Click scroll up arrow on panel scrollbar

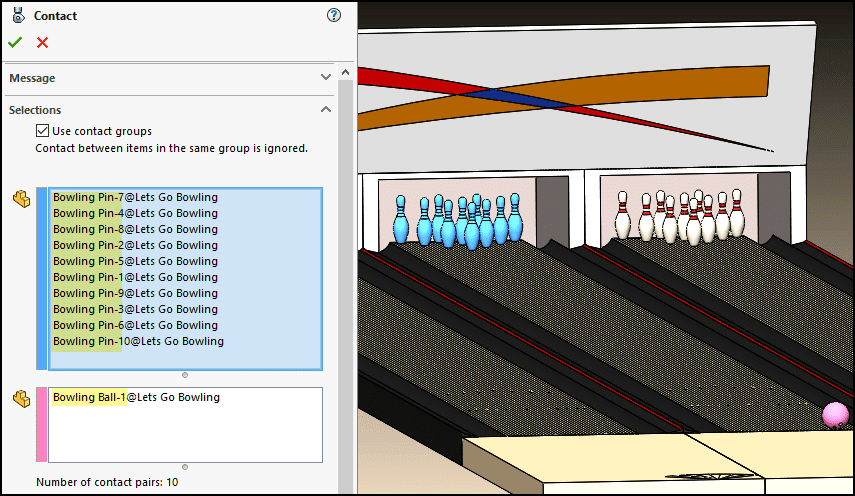345,72
